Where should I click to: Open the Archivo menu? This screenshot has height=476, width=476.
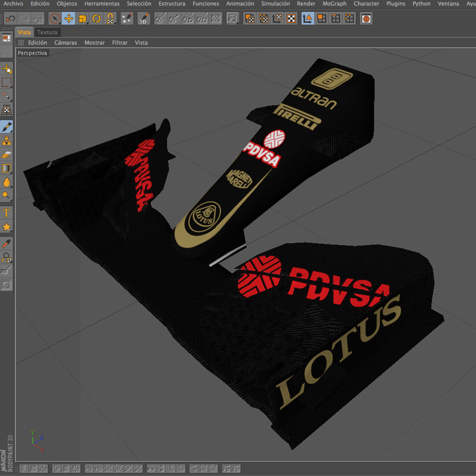click(x=13, y=4)
